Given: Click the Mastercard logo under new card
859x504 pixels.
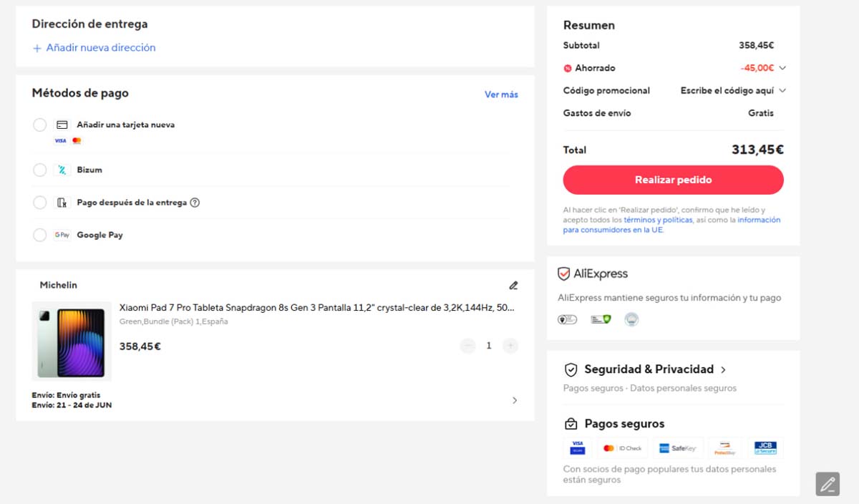Looking at the screenshot, I should click(x=77, y=141).
